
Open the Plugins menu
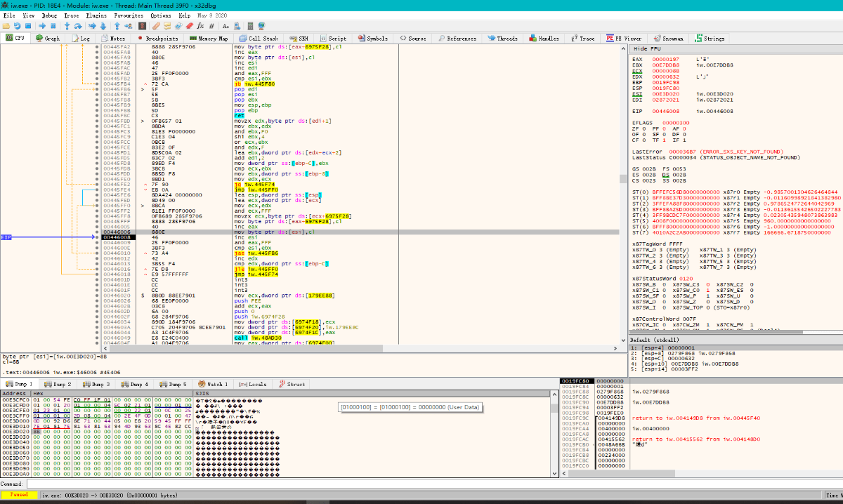96,15
